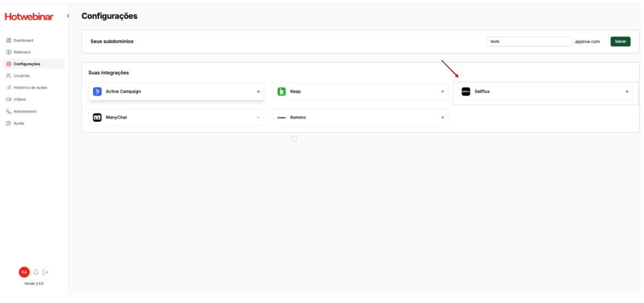The width and height of the screenshot is (644, 303).
Task: Open the Dashboard menu item
Action: (x=23, y=40)
